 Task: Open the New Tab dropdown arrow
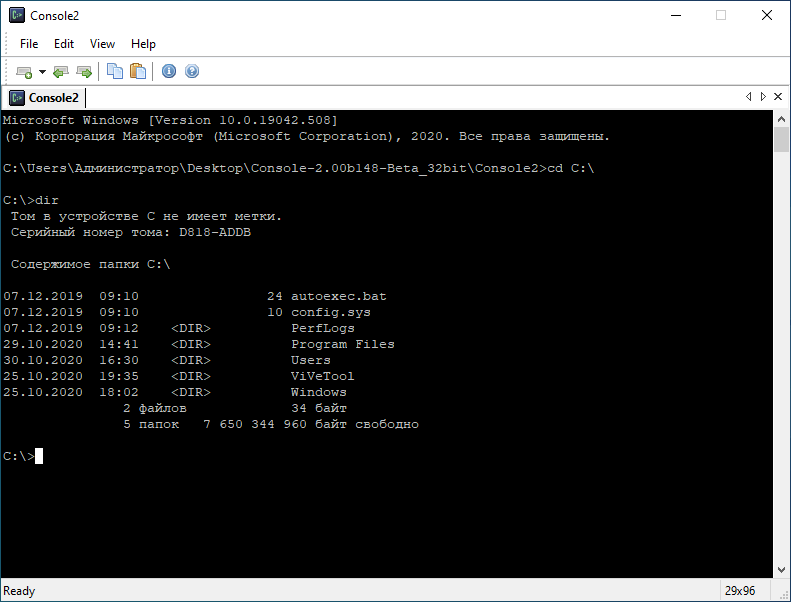click(42, 72)
